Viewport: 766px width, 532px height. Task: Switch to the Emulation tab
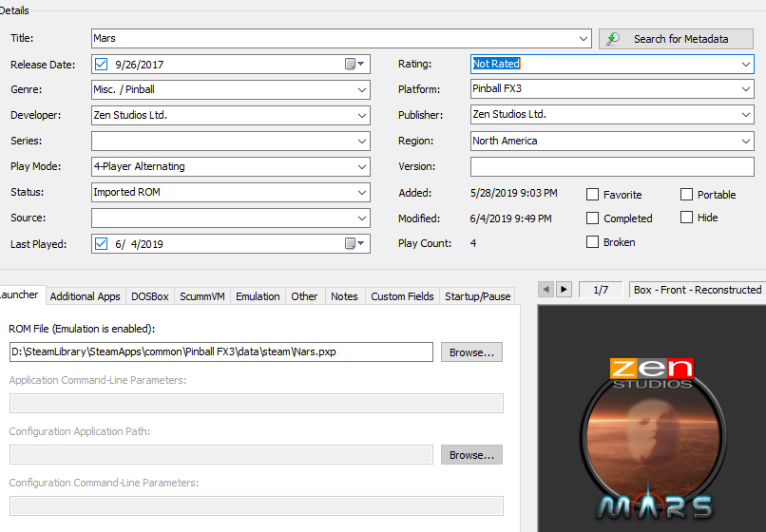coord(258,296)
